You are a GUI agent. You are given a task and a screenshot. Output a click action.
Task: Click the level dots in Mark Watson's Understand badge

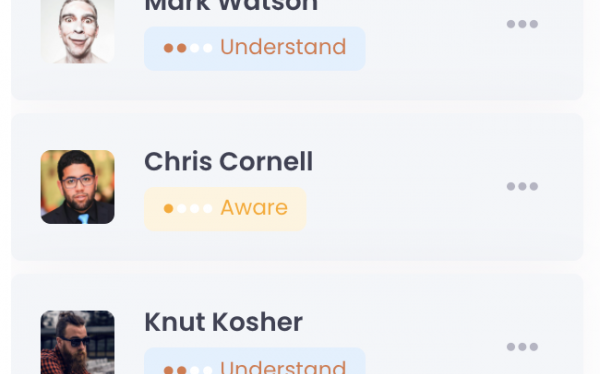click(188, 48)
